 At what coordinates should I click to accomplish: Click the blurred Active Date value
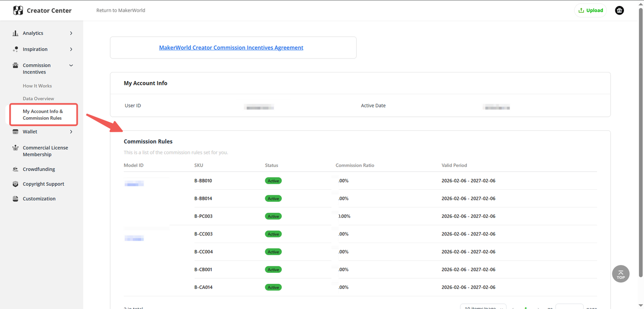497,107
